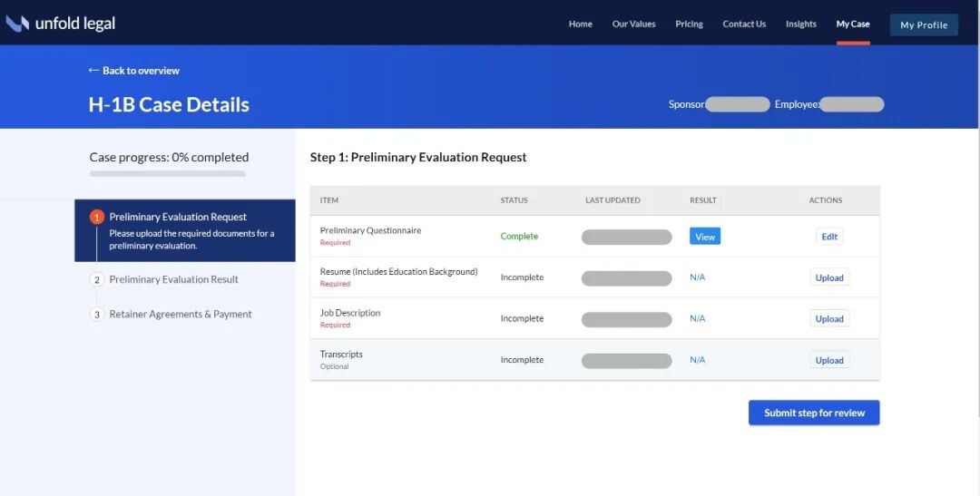980x496 pixels.
Task: Open My Profile button
Action: [x=924, y=25]
